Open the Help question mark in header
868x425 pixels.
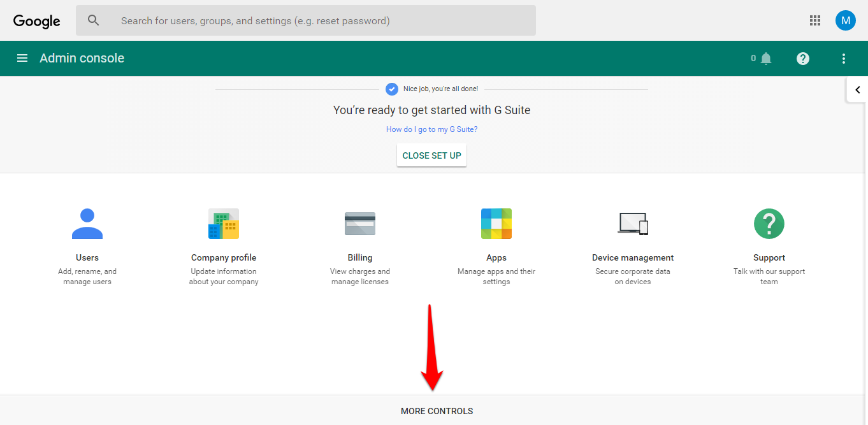tap(803, 59)
